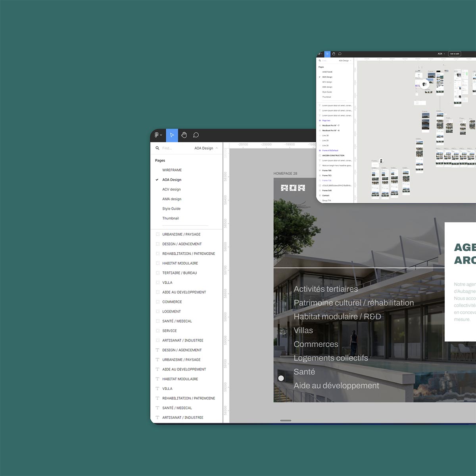Click frame icon of DESIGN / AGENCEMENT frame
The width and height of the screenshot is (476, 476).
[x=157, y=244]
